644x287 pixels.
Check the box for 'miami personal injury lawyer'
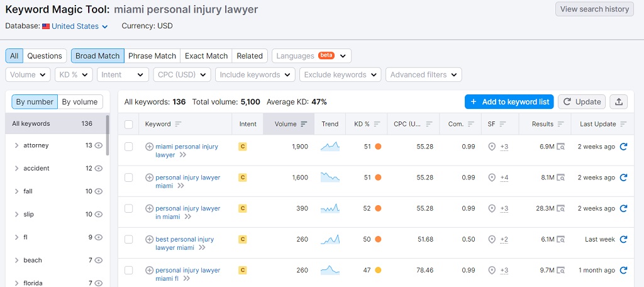click(129, 147)
